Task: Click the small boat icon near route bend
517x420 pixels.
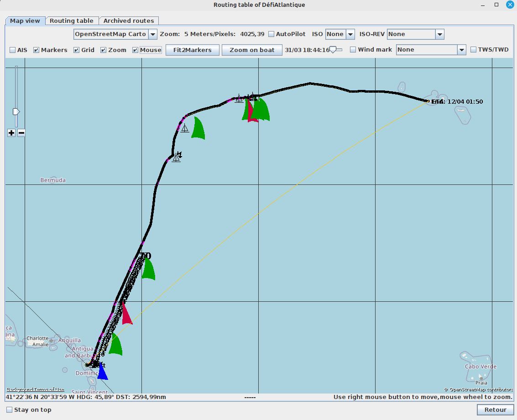Action: click(176, 157)
